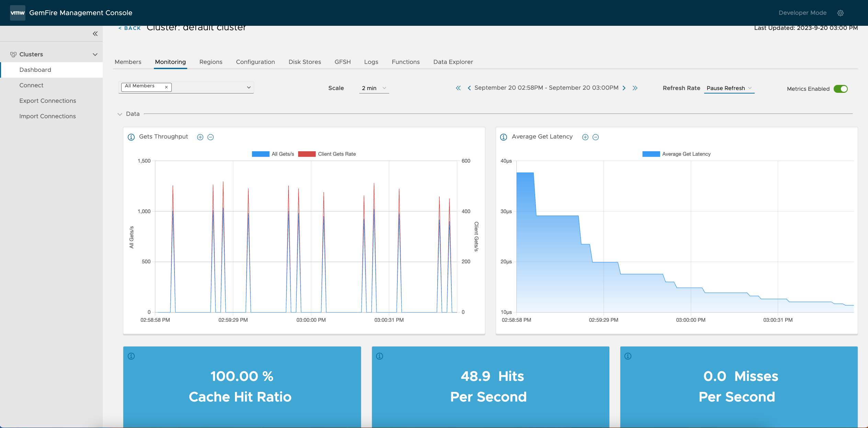Open Export Connections in the sidebar
The width and height of the screenshot is (868, 428).
(52, 101)
